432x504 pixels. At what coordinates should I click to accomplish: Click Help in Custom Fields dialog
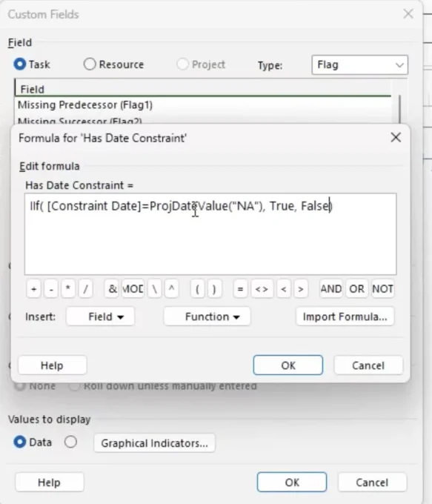click(x=49, y=483)
